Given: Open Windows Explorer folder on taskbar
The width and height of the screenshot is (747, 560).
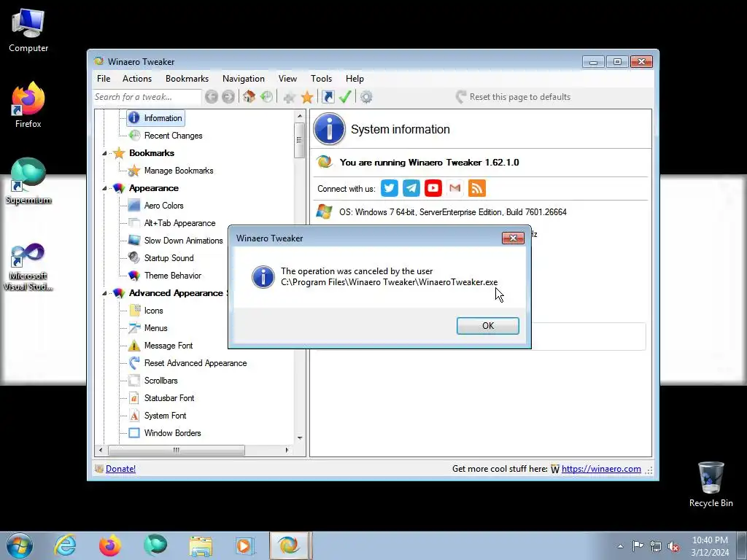Looking at the screenshot, I should tap(201, 545).
